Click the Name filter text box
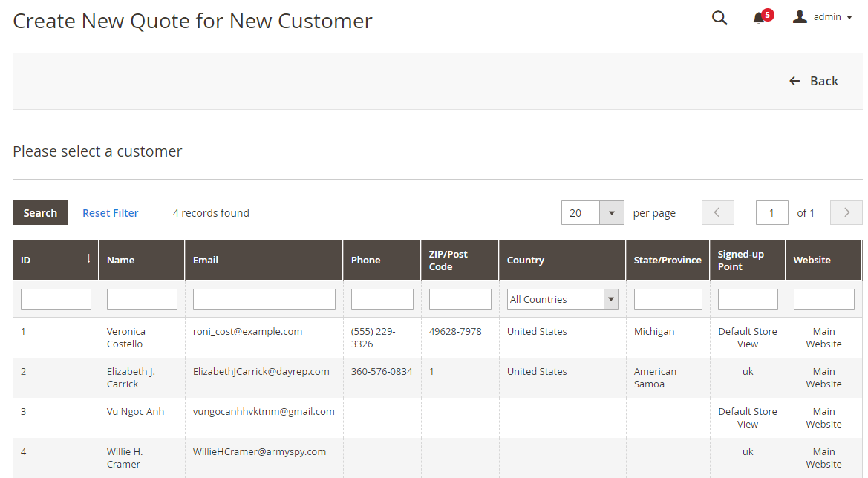The width and height of the screenshot is (868, 478). [x=142, y=299]
